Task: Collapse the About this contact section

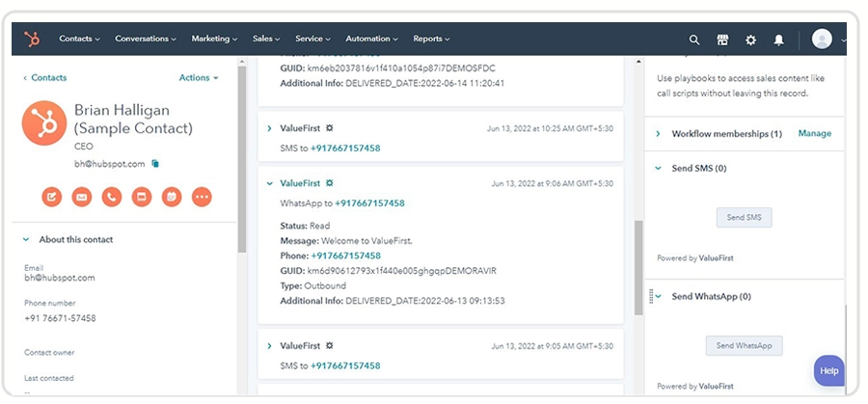Action: click(25, 240)
